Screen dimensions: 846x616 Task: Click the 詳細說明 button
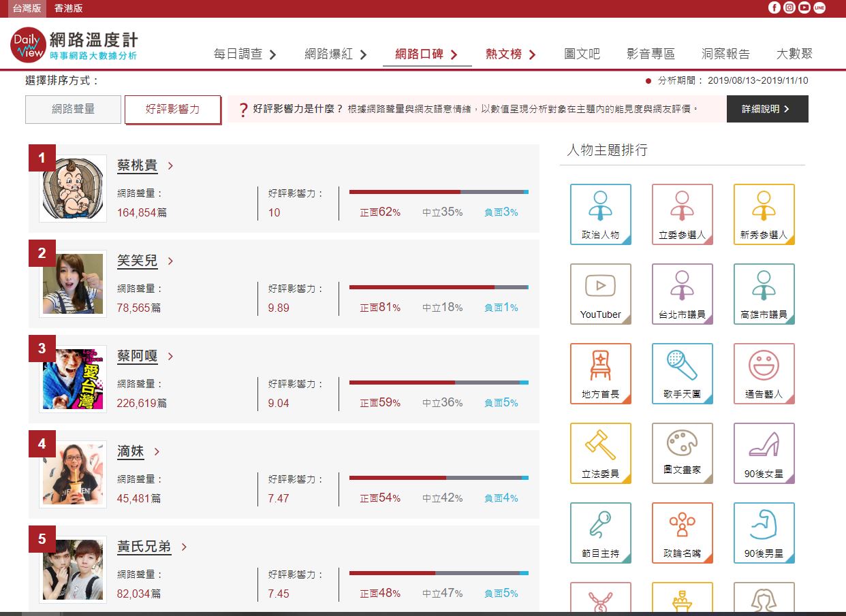767,109
